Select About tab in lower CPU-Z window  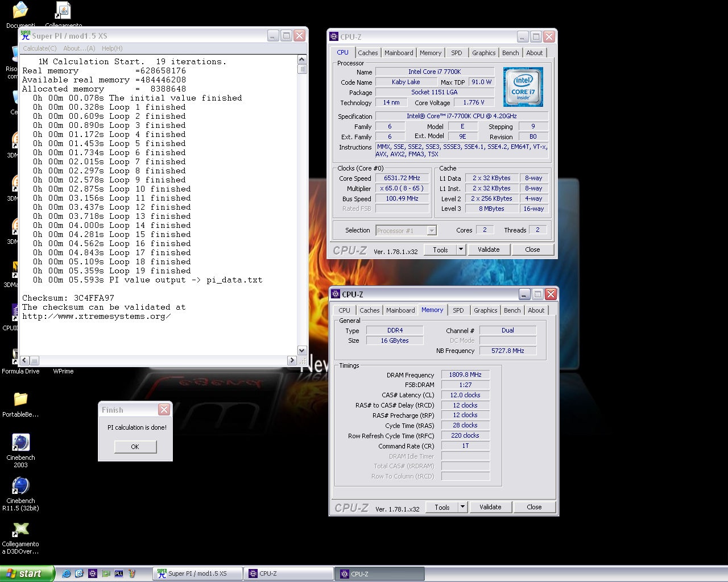536,310
